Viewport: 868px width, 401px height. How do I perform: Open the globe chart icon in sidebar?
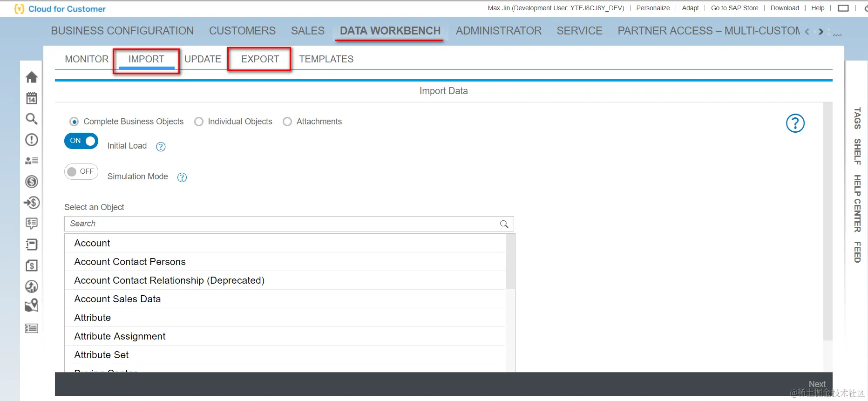pyautogui.click(x=32, y=286)
